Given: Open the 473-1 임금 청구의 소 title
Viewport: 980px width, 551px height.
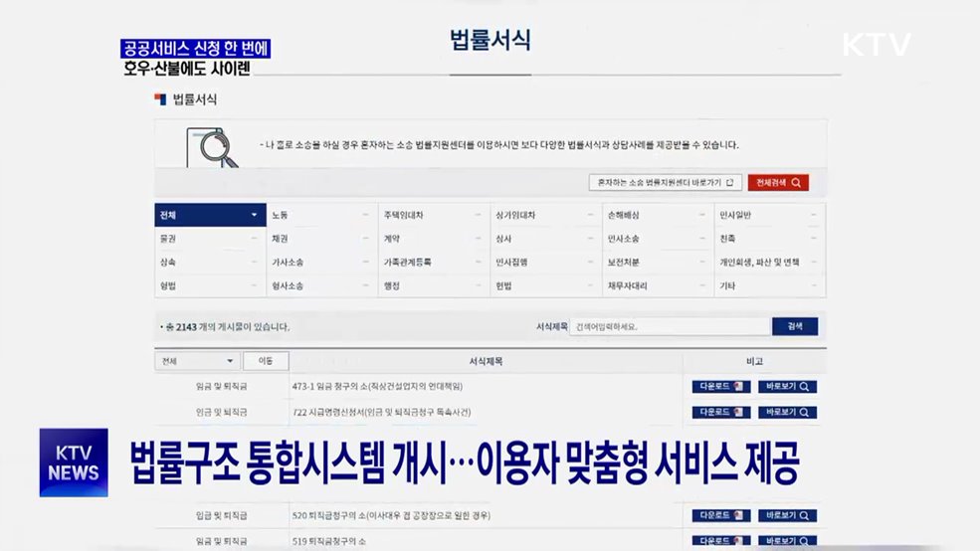Looking at the screenshot, I should pos(377,387).
